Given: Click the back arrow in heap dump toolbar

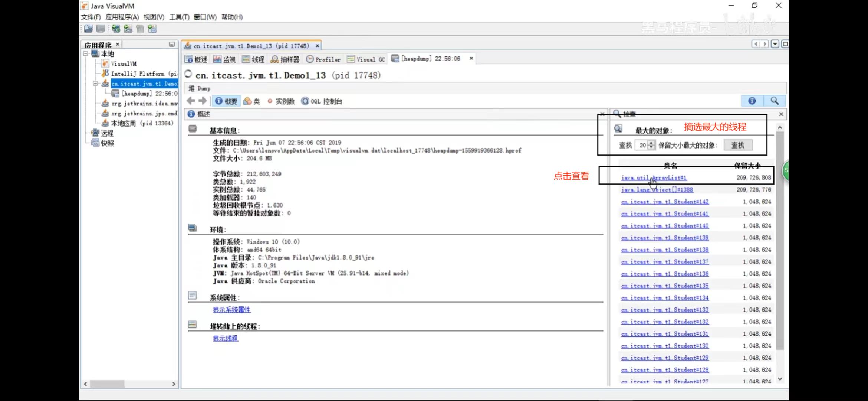Looking at the screenshot, I should pyautogui.click(x=191, y=101).
